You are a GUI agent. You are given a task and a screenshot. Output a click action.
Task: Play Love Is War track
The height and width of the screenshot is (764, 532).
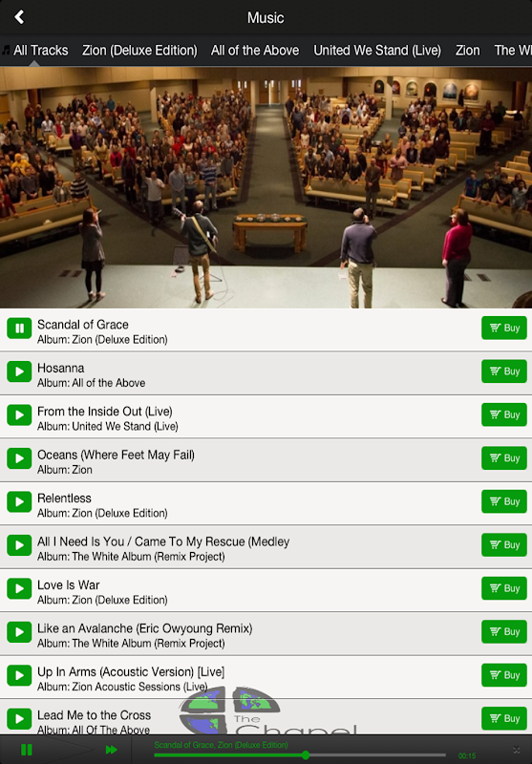pyautogui.click(x=19, y=588)
